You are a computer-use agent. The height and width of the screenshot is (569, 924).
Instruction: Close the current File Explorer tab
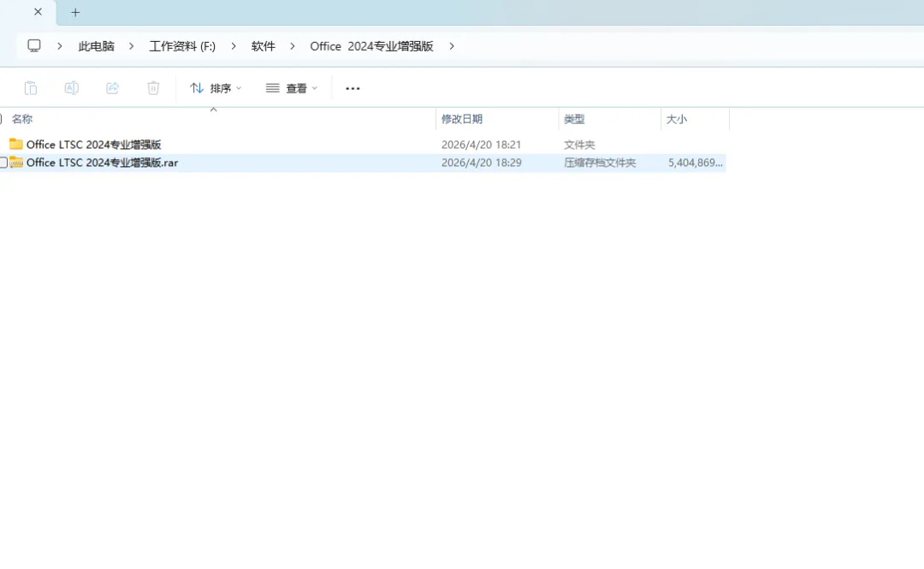tap(38, 12)
